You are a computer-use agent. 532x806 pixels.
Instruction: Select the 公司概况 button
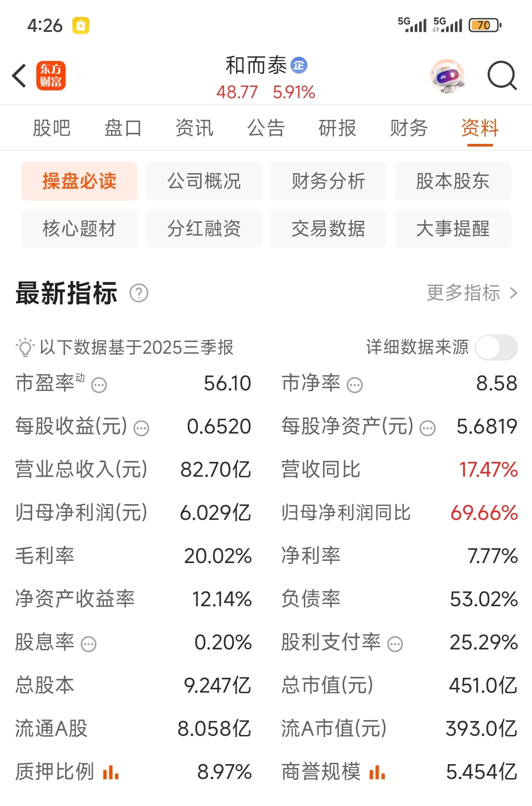click(204, 181)
